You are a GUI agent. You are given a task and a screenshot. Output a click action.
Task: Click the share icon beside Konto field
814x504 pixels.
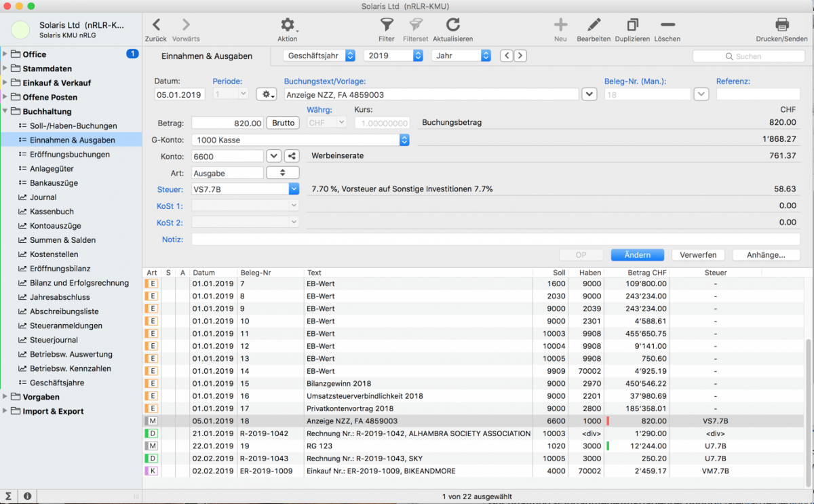[292, 156]
